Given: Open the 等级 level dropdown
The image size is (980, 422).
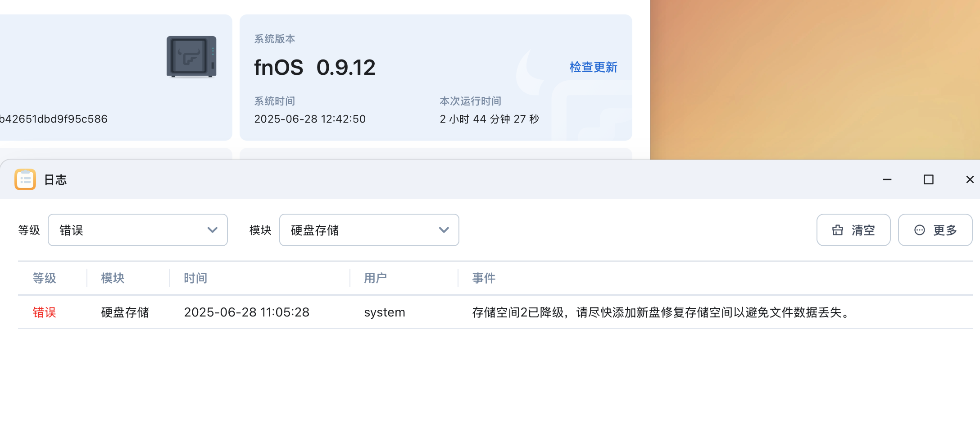Looking at the screenshot, I should click(x=138, y=230).
